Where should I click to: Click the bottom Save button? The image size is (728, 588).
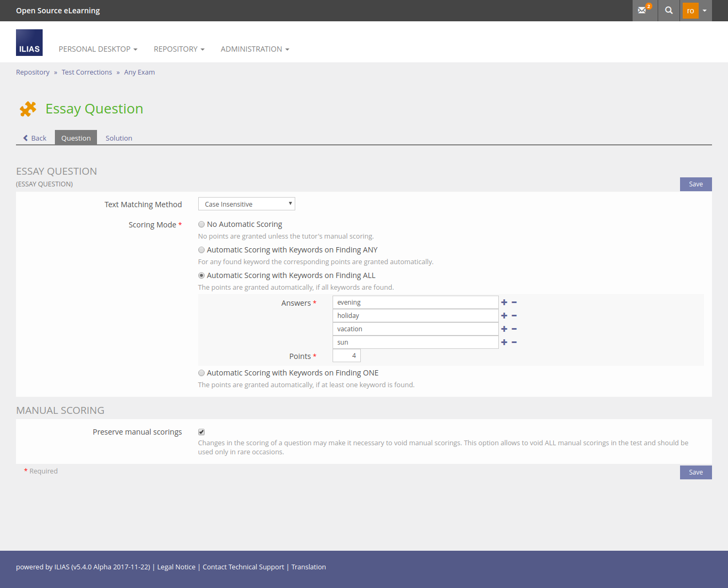click(695, 472)
